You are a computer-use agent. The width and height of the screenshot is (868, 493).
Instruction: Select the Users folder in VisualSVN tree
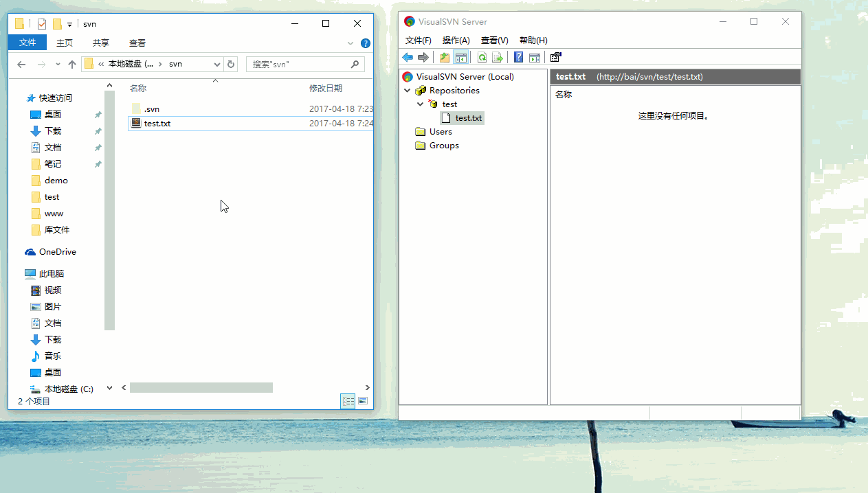(441, 132)
